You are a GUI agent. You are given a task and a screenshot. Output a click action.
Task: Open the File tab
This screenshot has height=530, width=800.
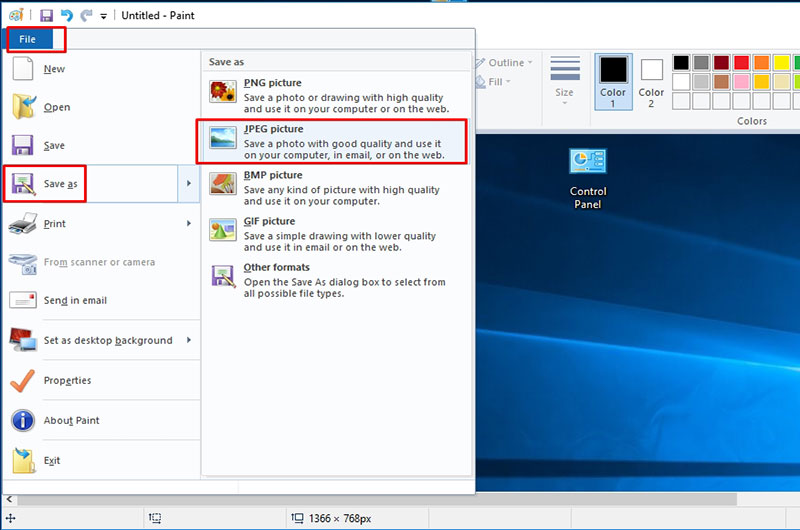29,39
